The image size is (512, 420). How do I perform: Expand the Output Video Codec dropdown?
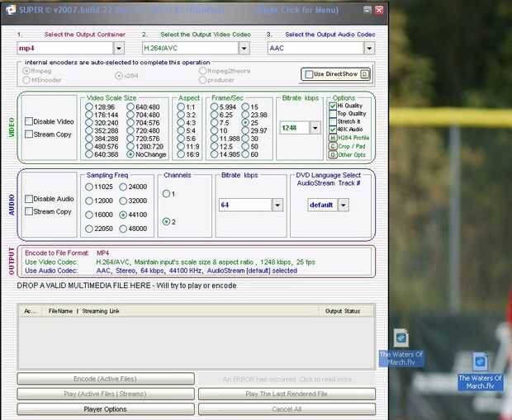[244, 49]
